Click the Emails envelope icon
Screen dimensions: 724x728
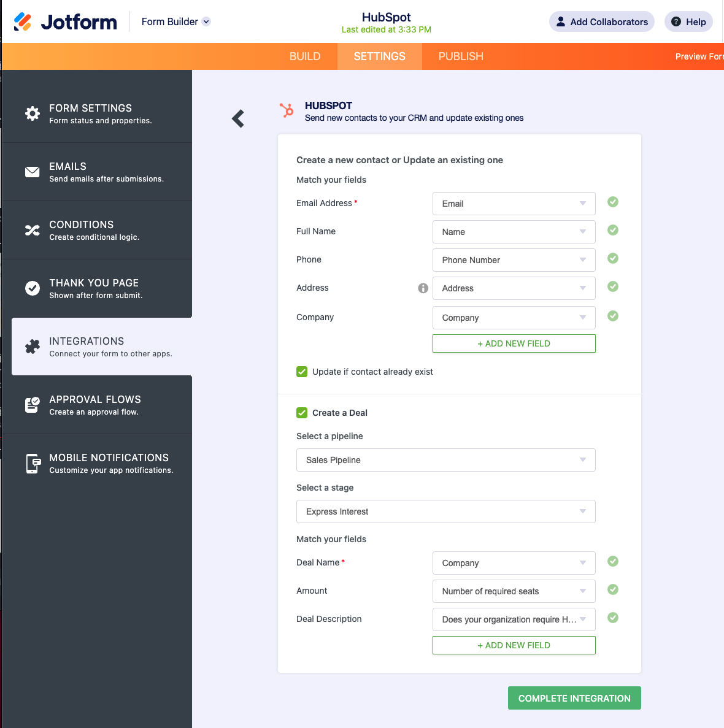point(33,172)
